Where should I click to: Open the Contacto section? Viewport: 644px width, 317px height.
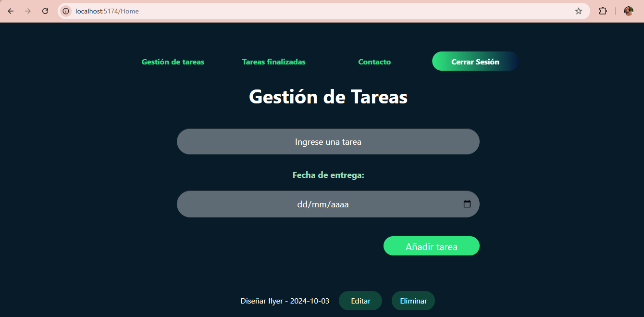coord(374,62)
